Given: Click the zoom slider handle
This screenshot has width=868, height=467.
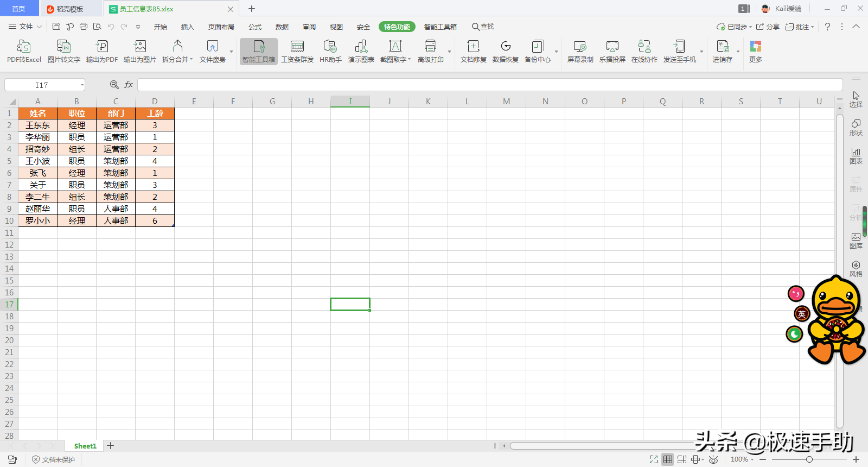Looking at the screenshot, I should tap(809, 459).
